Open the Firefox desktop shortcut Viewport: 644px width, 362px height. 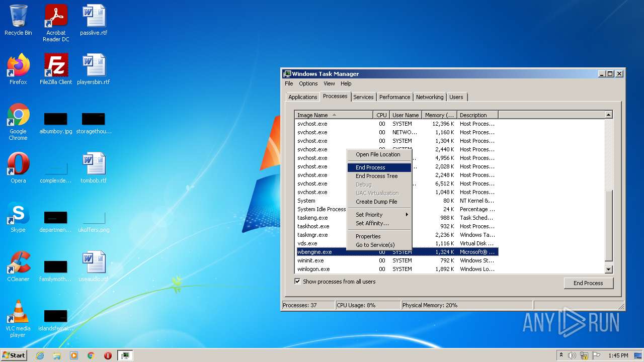pyautogui.click(x=18, y=69)
